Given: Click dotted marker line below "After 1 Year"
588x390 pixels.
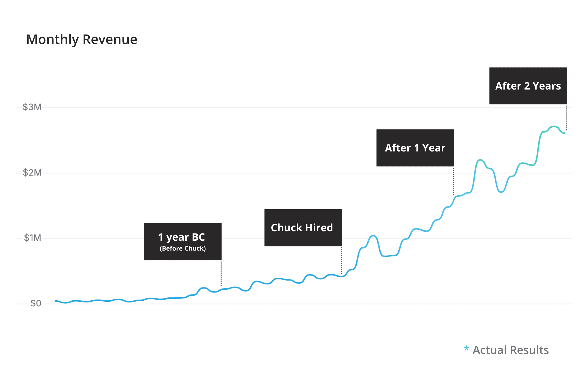Looking at the screenshot, I should coord(453,181).
